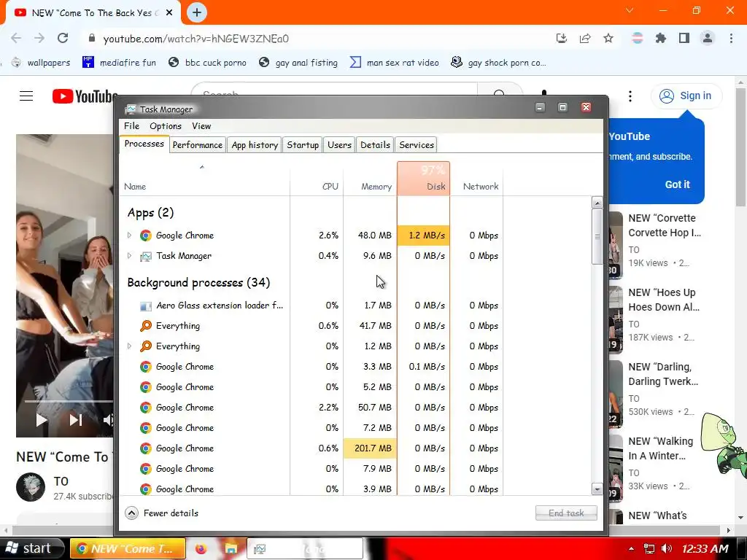
Task: Switch to the Details tab
Action: click(375, 145)
